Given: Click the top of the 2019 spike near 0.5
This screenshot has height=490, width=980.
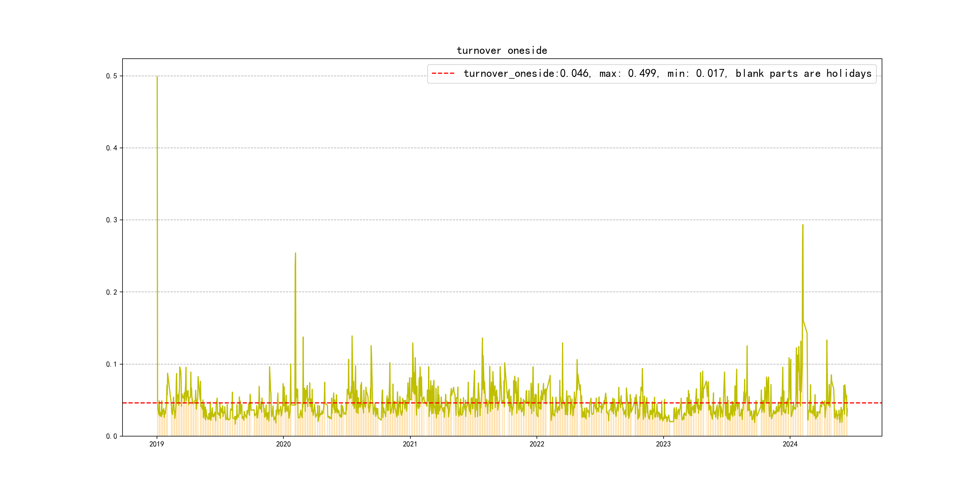Looking at the screenshot, I should 157,77.
